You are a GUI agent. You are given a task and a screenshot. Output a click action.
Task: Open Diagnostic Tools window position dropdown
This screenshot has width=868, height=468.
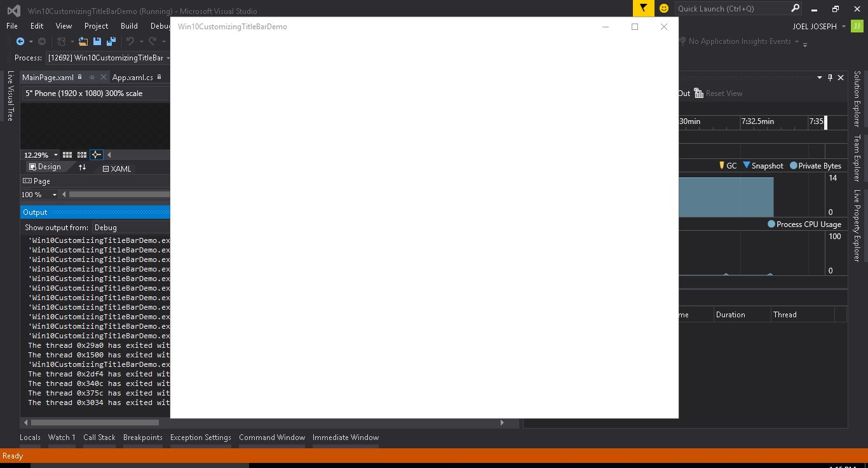[820, 78]
